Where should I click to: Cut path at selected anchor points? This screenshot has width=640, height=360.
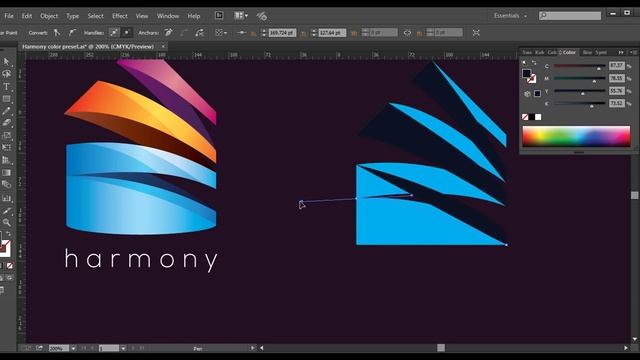(x=200, y=33)
